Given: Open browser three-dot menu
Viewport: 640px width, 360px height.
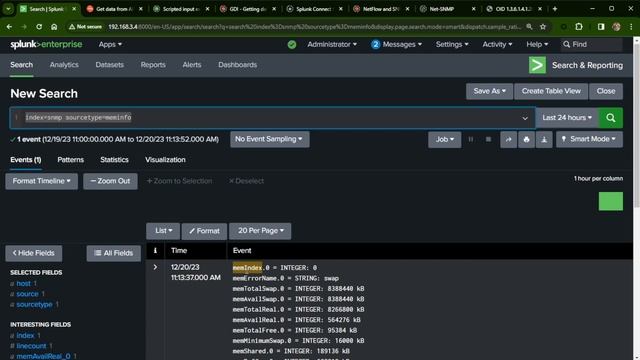Looking at the screenshot, I should (631, 27).
